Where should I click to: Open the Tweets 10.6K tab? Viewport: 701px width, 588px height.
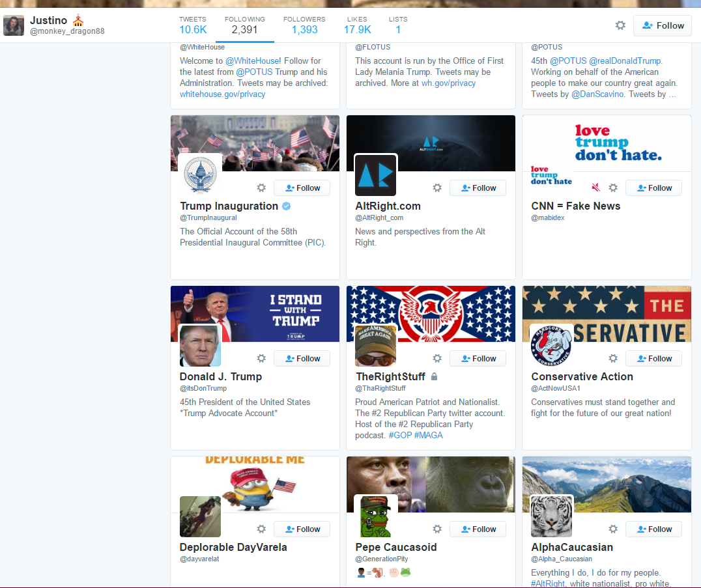pyautogui.click(x=193, y=25)
